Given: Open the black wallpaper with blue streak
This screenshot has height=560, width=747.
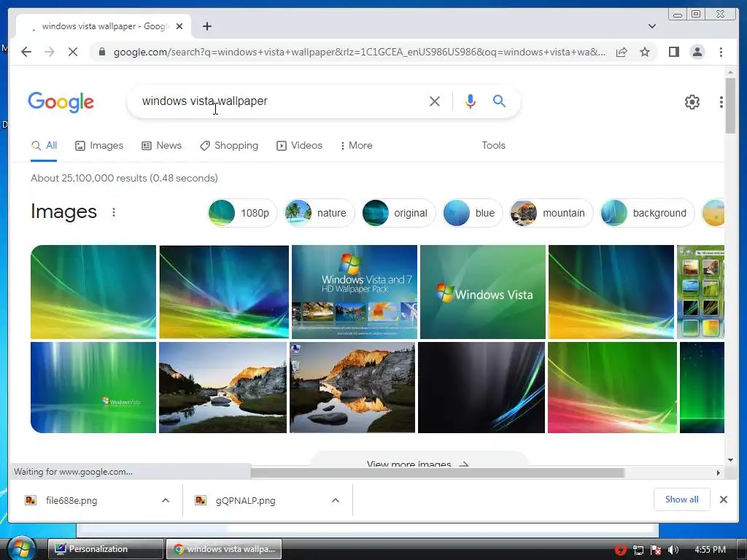Looking at the screenshot, I should (481, 387).
